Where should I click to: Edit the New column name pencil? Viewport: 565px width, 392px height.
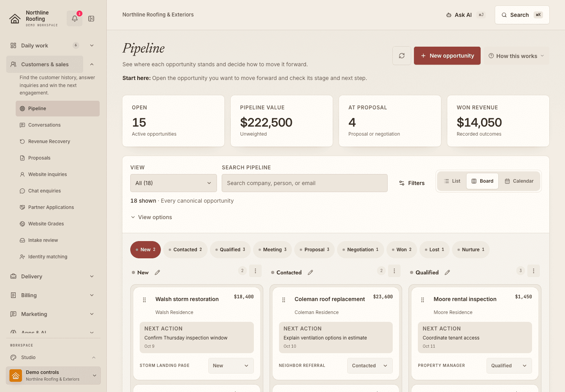pyautogui.click(x=157, y=272)
